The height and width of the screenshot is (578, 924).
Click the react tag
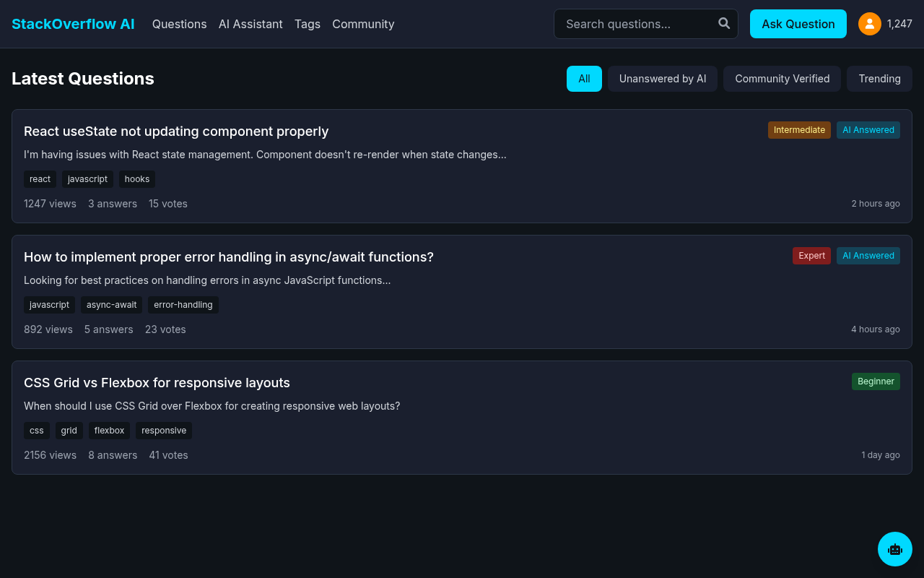(x=40, y=179)
